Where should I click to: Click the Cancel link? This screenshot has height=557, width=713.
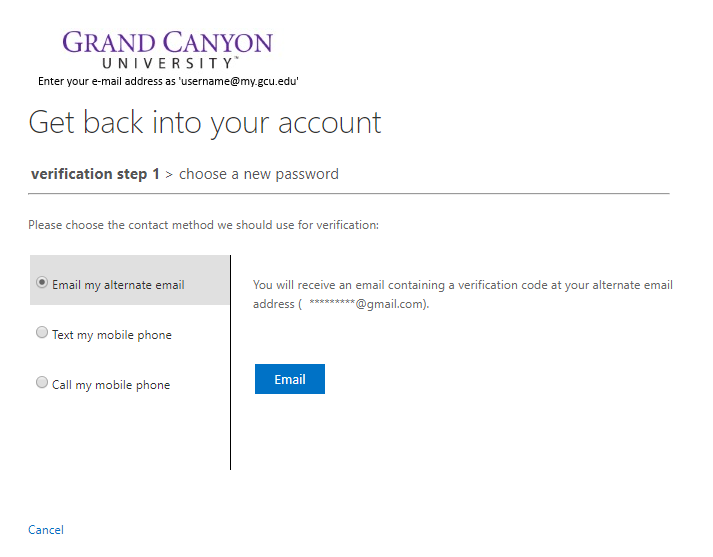click(x=46, y=530)
